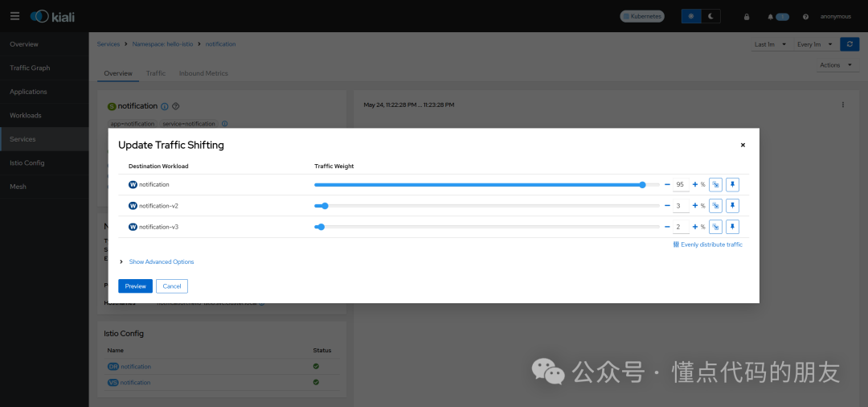
Task: Click the app=notification label chip
Action: pyautogui.click(x=133, y=124)
